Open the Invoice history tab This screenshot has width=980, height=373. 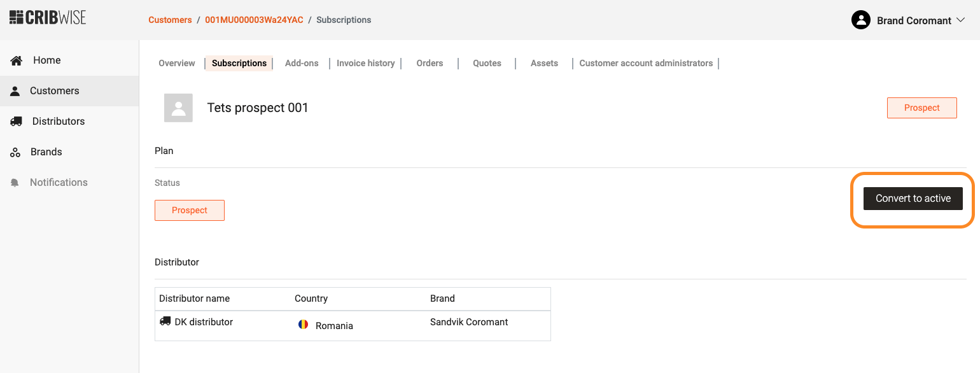(365, 63)
